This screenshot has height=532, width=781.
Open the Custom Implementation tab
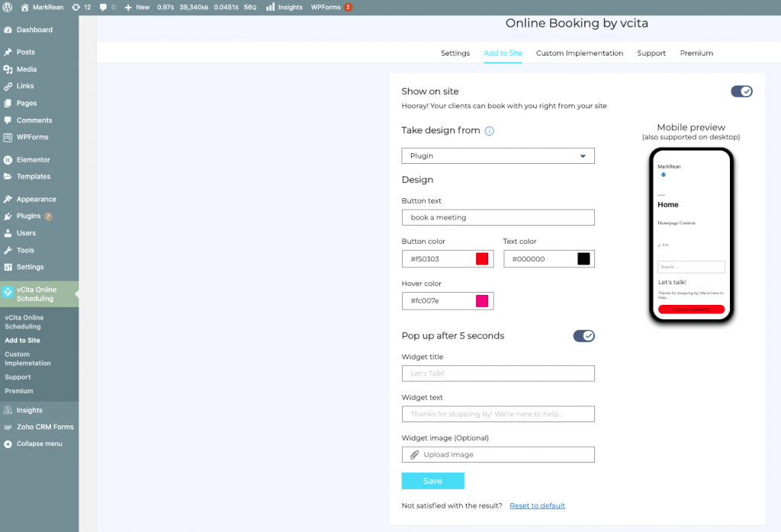click(580, 53)
